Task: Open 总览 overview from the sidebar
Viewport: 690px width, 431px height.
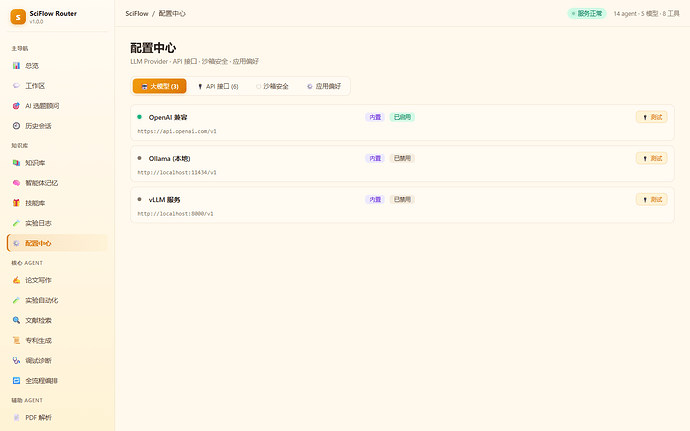Action: [57, 66]
